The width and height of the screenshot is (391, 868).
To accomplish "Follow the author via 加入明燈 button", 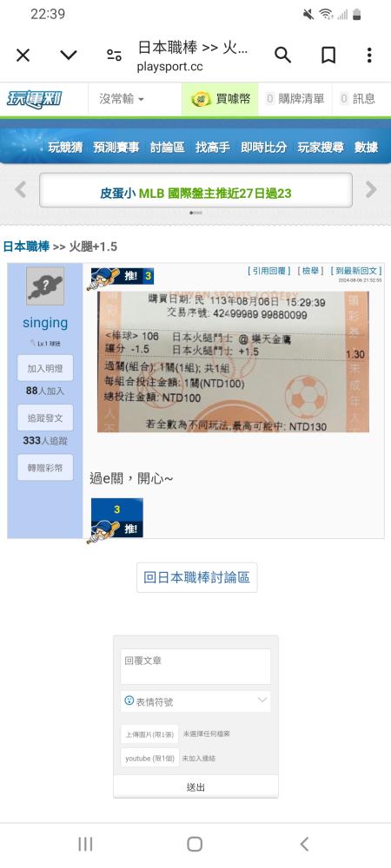I will tap(45, 368).
